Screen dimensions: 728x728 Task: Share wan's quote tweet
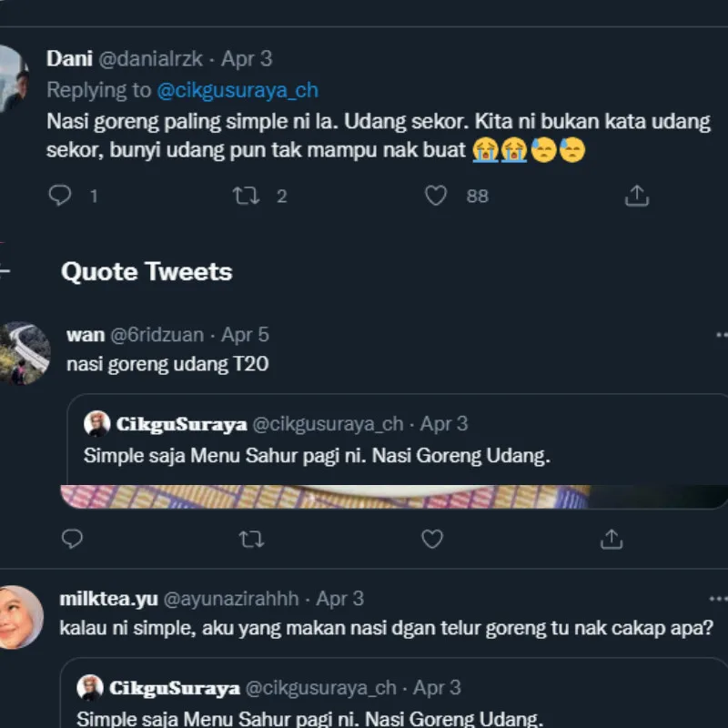(x=611, y=539)
